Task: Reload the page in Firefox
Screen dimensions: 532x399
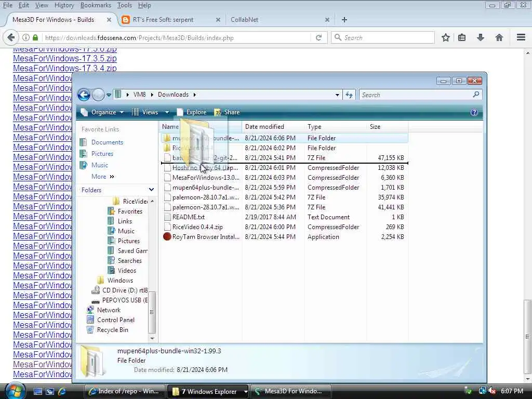Action: (318, 37)
